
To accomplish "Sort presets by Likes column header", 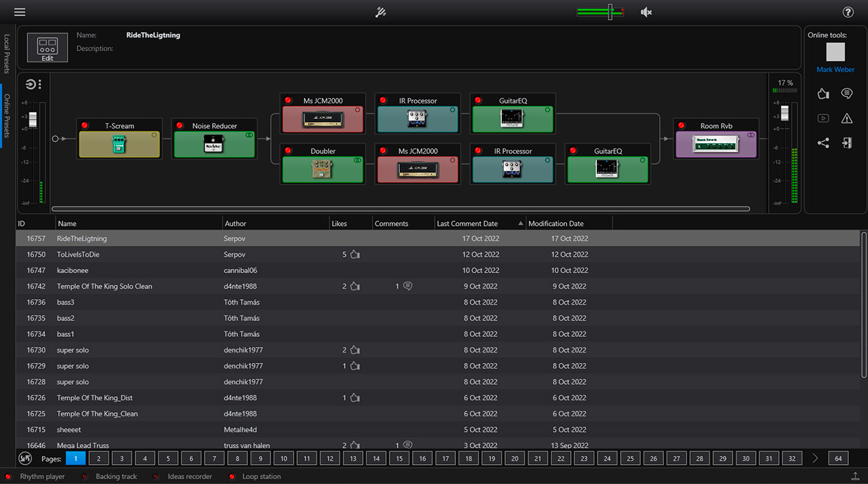I will tap(340, 224).
